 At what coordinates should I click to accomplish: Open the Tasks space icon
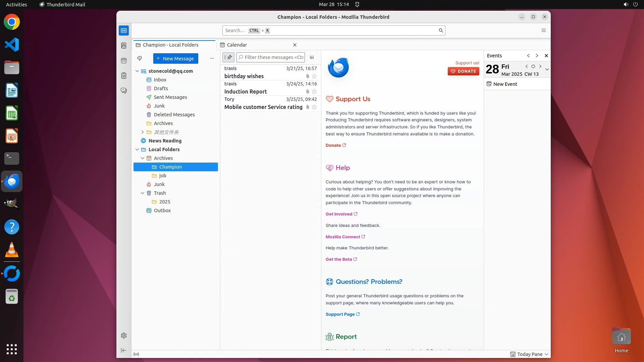pos(124,76)
